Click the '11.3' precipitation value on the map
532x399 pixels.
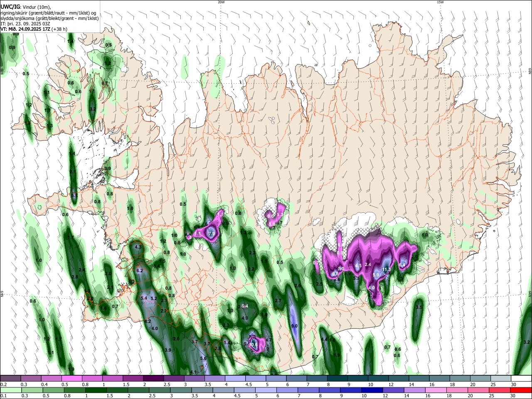pos(387,270)
